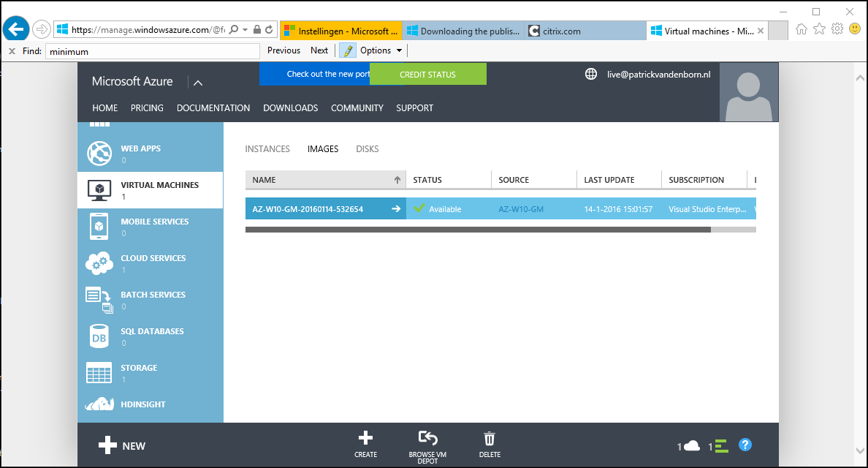This screenshot has height=468, width=868.
Task: Open Cloud Services gear-cloud icon
Action: [99, 263]
